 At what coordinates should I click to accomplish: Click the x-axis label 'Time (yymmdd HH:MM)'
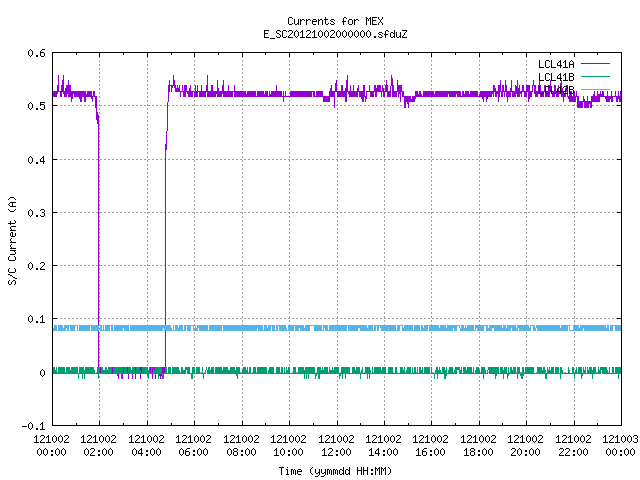point(335,471)
